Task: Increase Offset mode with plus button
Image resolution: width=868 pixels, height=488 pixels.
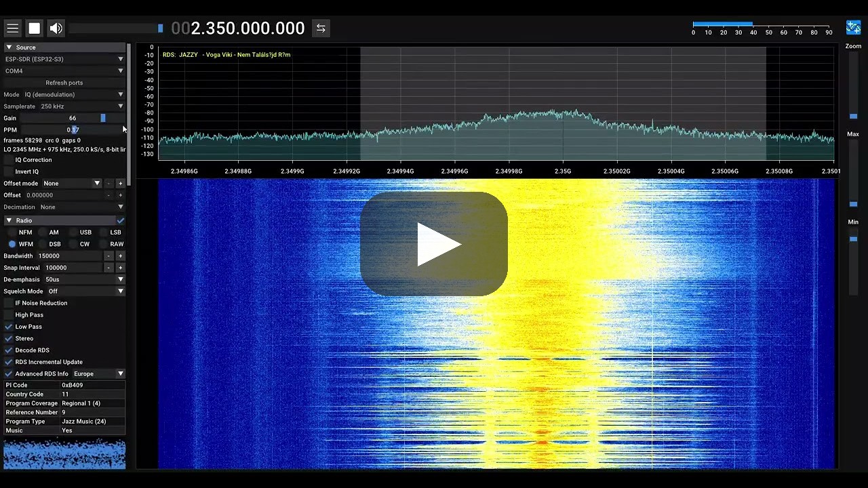Action: 121,183
